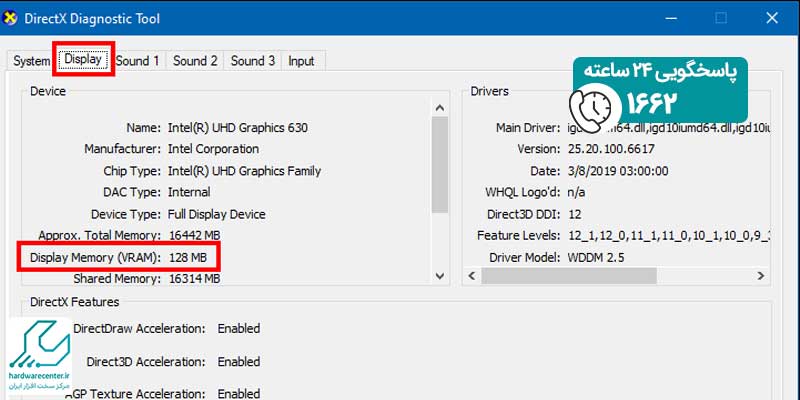
Task: Switch to the Input tab
Action: click(302, 61)
